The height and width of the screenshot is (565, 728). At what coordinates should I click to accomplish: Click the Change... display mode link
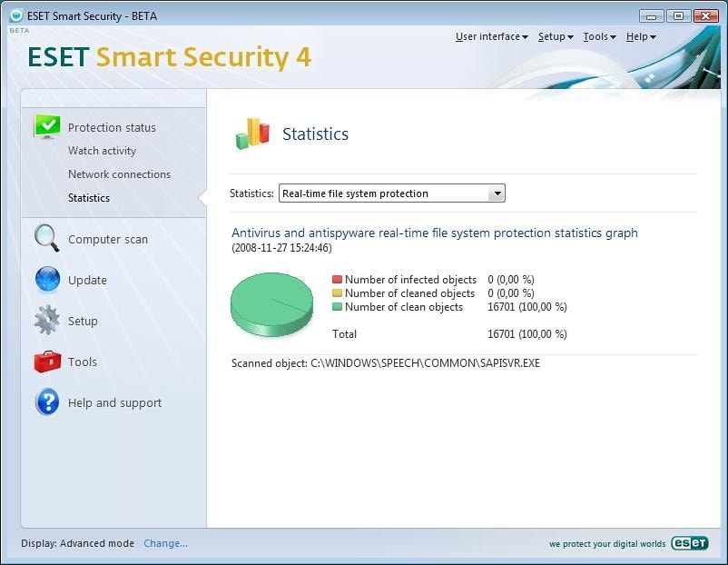click(166, 543)
